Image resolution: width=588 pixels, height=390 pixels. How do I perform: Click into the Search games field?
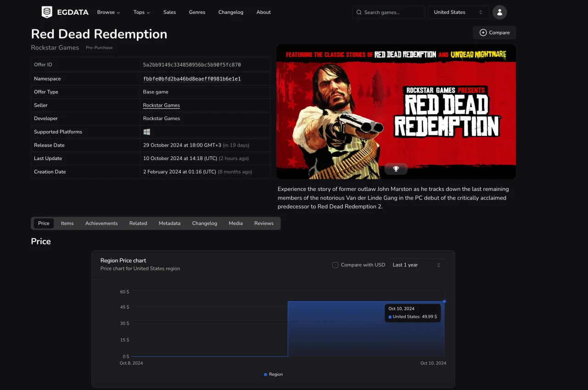point(393,12)
